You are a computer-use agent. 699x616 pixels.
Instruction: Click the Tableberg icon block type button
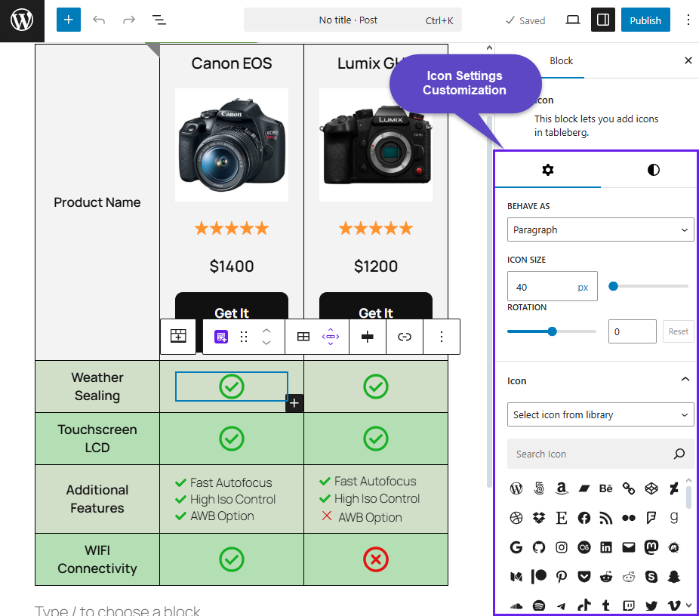[x=221, y=337]
